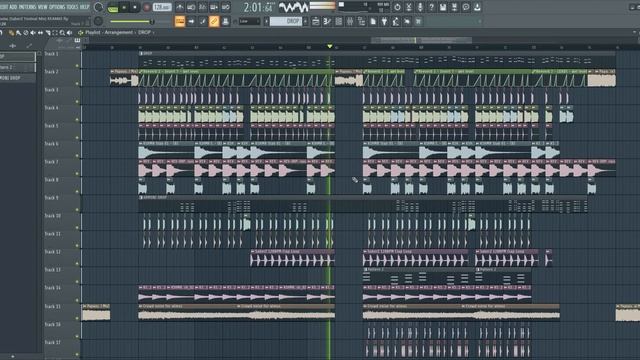Open the Browser view icon
This screenshot has width=640, height=360.
tap(362, 21)
